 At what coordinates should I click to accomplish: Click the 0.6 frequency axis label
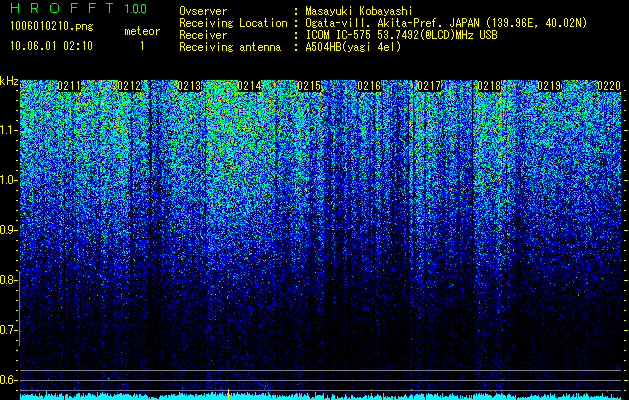(x=9, y=380)
